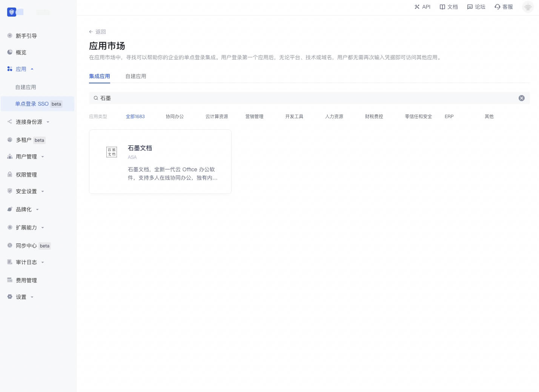The width and height of the screenshot is (539, 392).
Task: Open the 论坛 forum icon
Action: (470, 7)
